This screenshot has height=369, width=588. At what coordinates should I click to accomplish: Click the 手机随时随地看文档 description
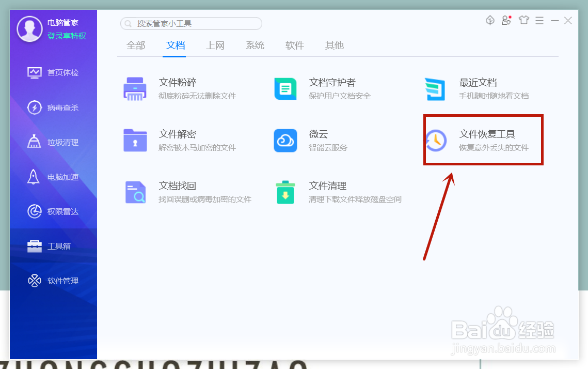coord(494,96)
